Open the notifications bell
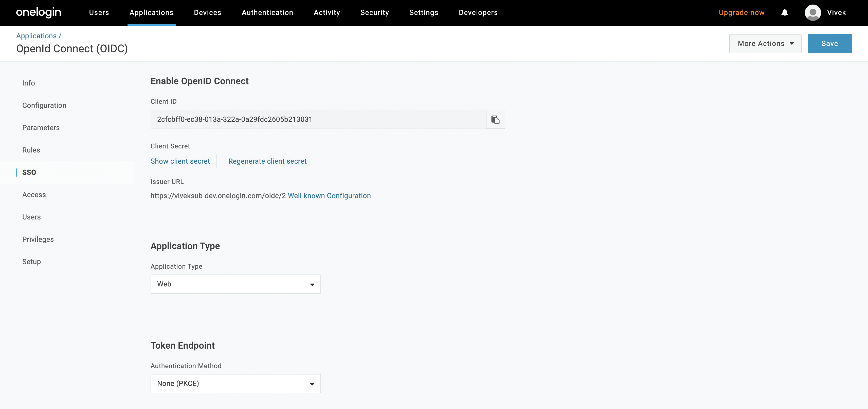This screenshot has height=409, width=868. (x=785, y=12)
